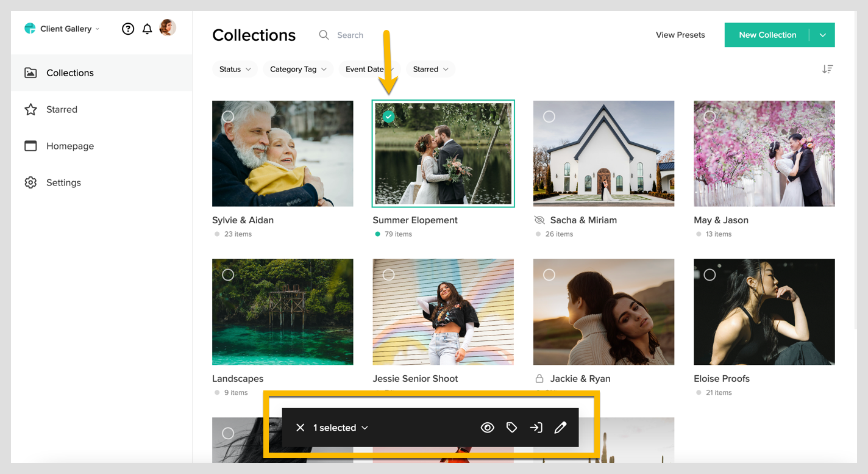The height and width of the screenshot is (474, 868).
Task: Open Homepage in the sidebar
Action: (101, 146)
